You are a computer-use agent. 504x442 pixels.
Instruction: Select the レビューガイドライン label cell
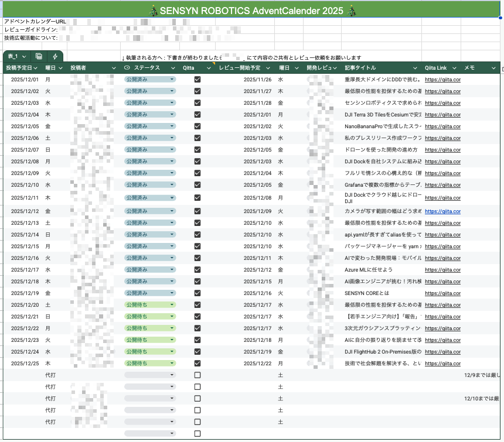(x=31, y=29)
